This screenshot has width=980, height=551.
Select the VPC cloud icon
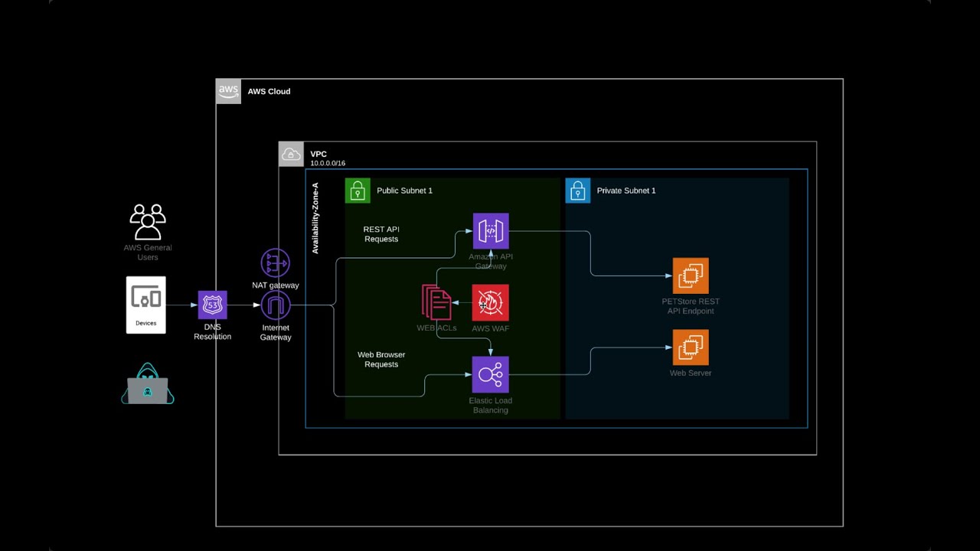coord(291,154)
